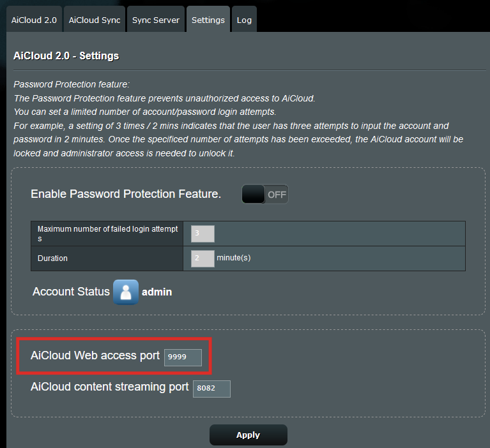Viewport: 490px width, 448px height.
Task: Click the AiCloud Web access port label
Action: coord(95,355)
